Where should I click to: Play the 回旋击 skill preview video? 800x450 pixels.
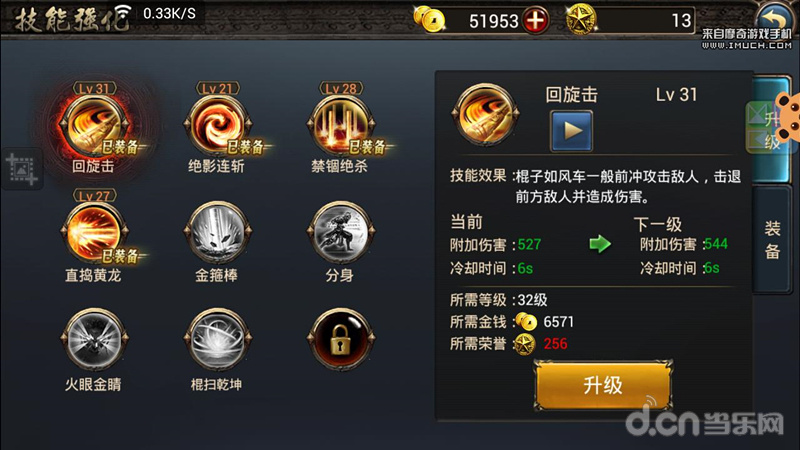[571, 131]
